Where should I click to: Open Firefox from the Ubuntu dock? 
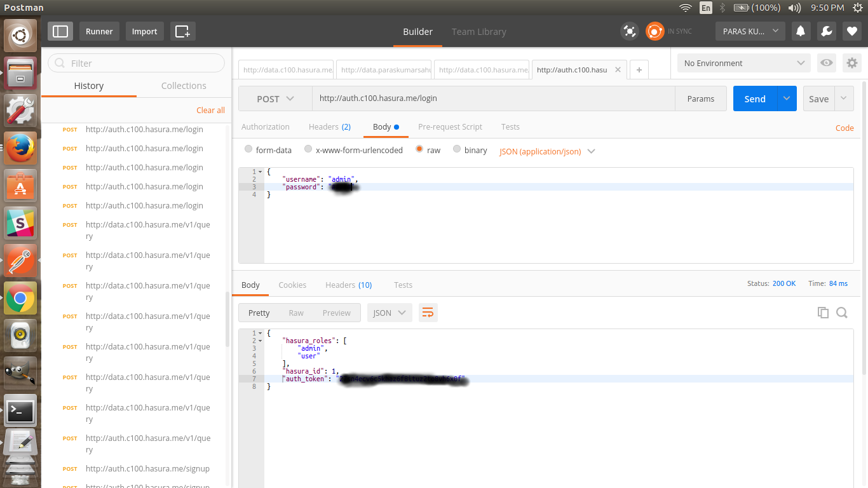click(20, 147)
